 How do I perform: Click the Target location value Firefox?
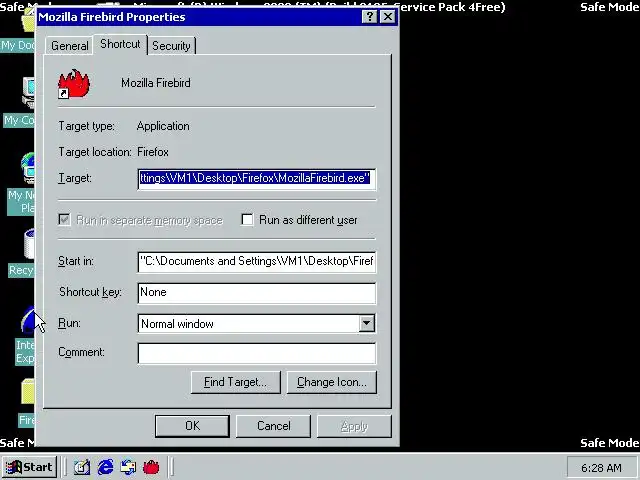point(153,152)
